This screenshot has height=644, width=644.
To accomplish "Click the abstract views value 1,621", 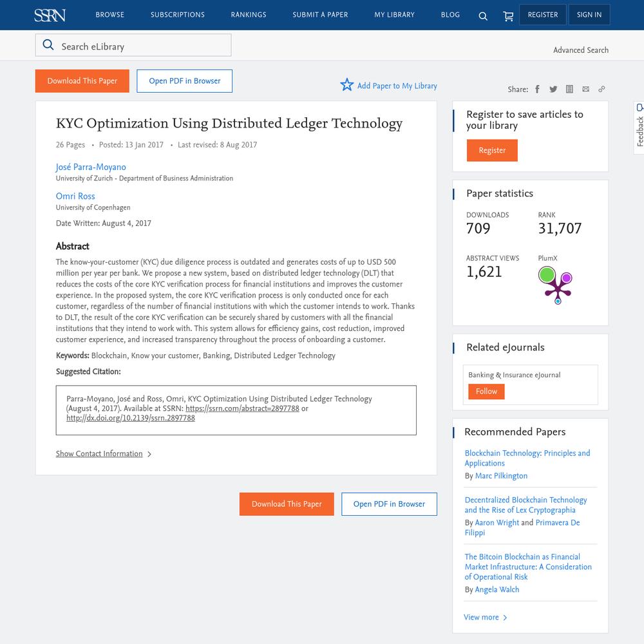I will point(484,272).
